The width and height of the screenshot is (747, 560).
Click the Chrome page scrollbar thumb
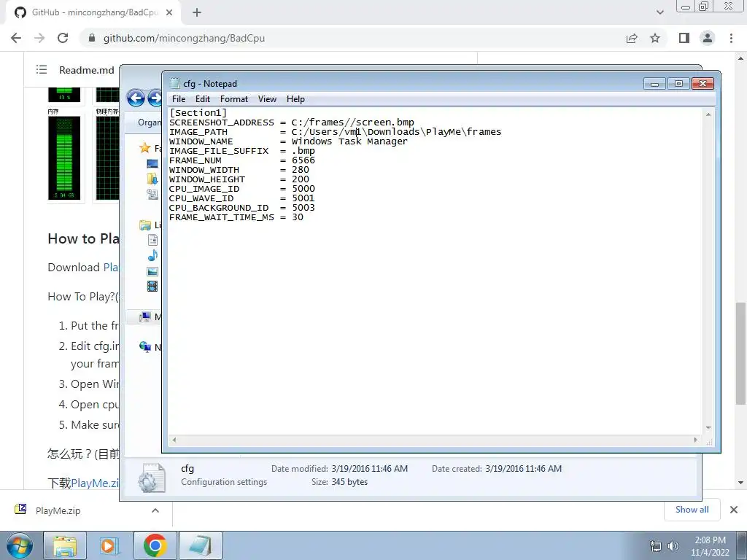(741, 352)
